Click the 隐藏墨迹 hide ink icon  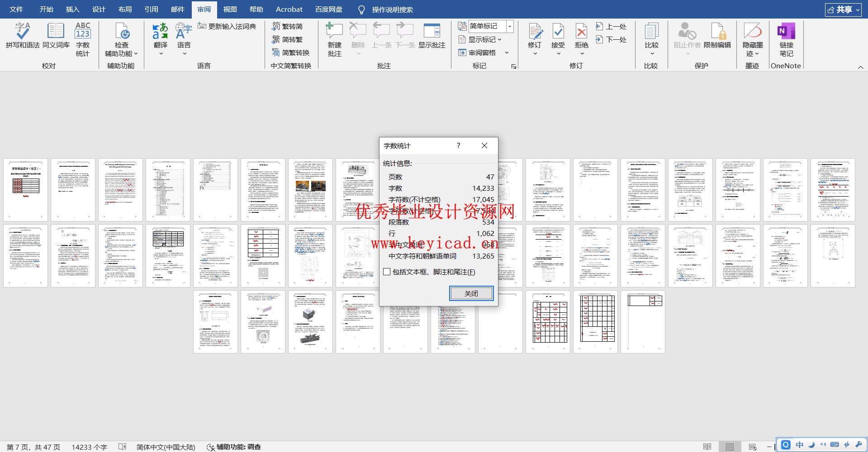[x=753, y=31]
